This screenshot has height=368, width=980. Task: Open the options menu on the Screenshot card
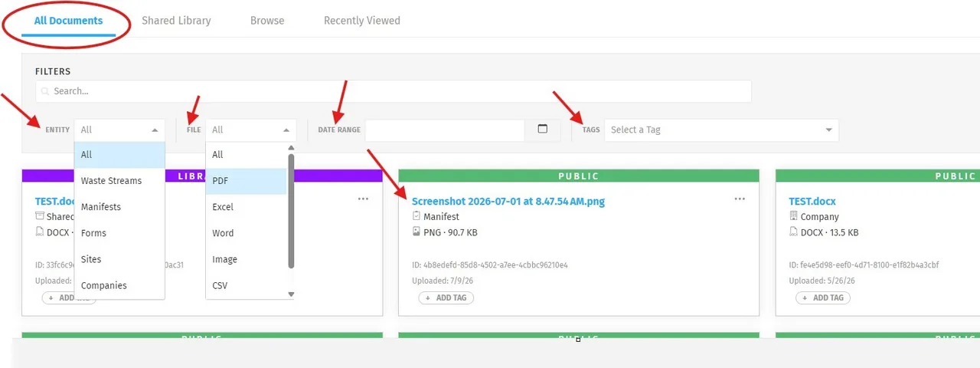(x=740, y=199)
